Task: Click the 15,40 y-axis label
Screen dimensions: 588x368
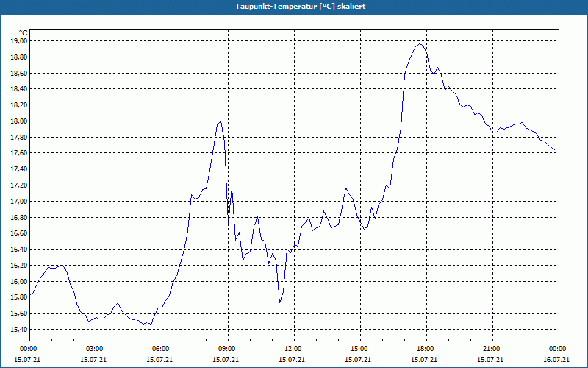Action: tap(20, 330)
